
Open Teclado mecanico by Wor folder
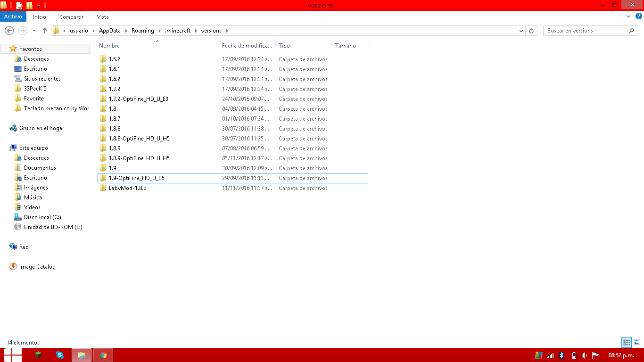[x=57, y=108]
